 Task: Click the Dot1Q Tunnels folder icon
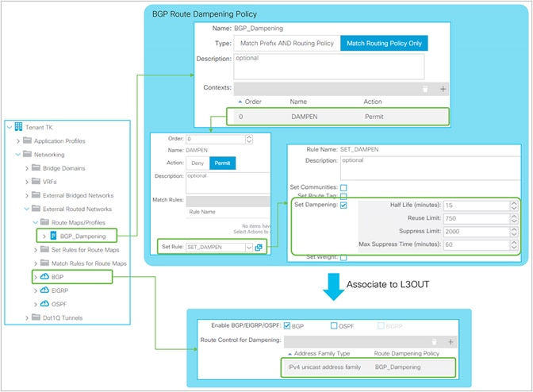(36, 317)
